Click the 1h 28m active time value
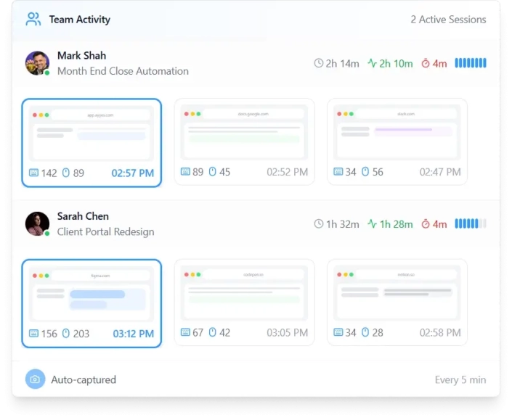 (x=396, y=224)
